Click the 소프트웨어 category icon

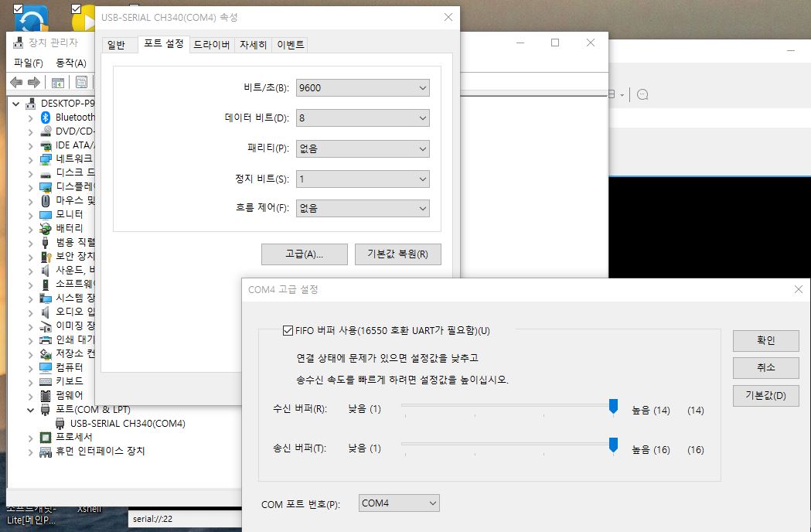click(46, 285)
